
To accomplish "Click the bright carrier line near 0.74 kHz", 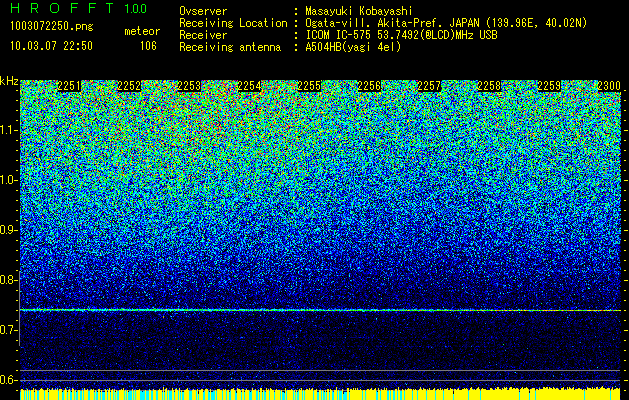I will point(321,310).
